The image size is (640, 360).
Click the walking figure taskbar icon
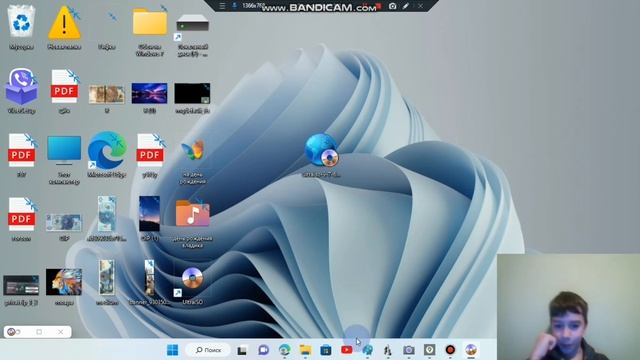[x=388, y=350]
